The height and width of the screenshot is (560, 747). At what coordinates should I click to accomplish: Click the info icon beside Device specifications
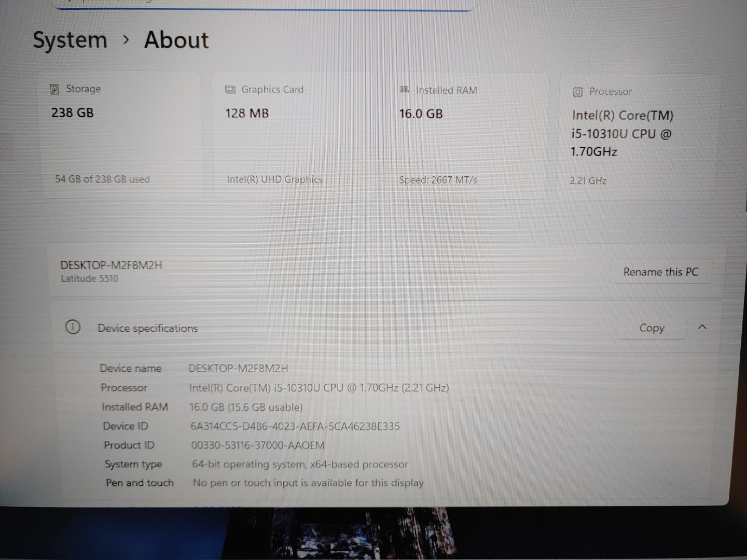(x=73, y=327)
